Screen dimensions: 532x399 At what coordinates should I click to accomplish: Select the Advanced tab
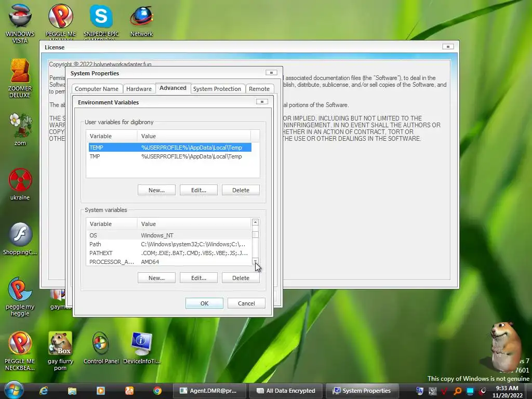click(172, 88)
